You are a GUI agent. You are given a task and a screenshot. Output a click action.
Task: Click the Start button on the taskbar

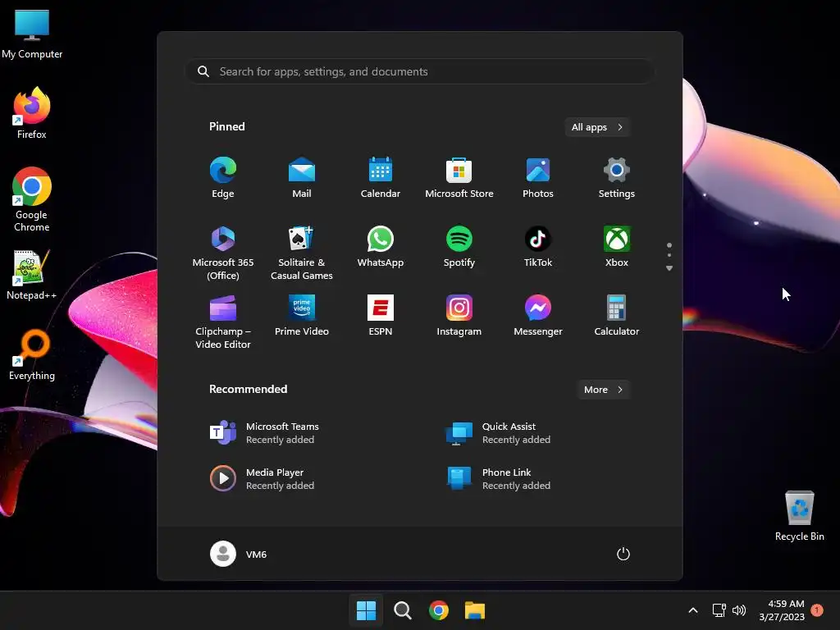[x=367, y=610]
